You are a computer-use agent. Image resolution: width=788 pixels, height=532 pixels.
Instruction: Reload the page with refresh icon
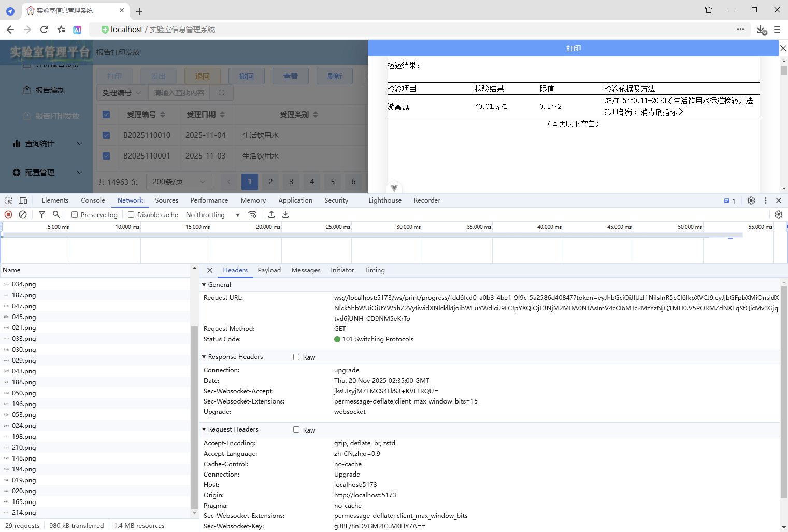point(44,30)
